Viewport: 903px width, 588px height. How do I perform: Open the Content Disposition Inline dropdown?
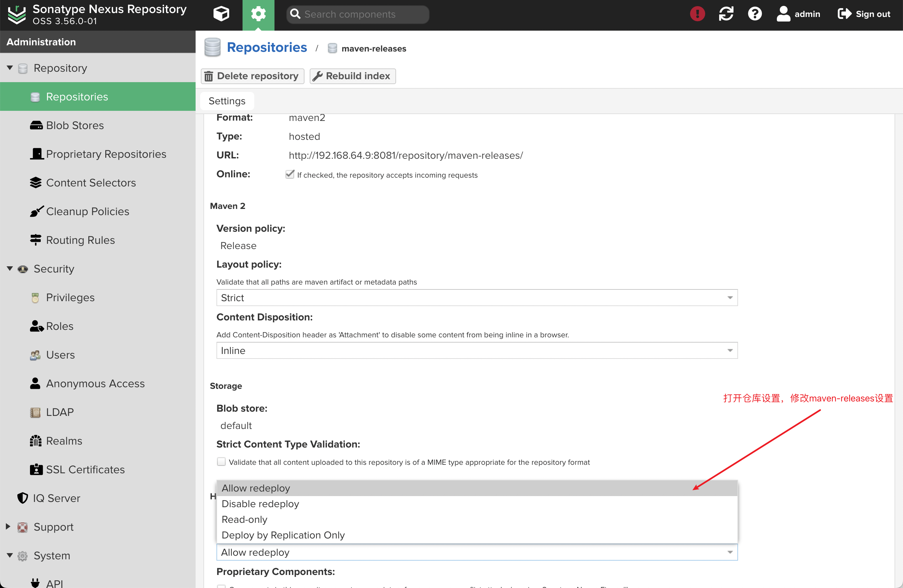tap(477, 350)
